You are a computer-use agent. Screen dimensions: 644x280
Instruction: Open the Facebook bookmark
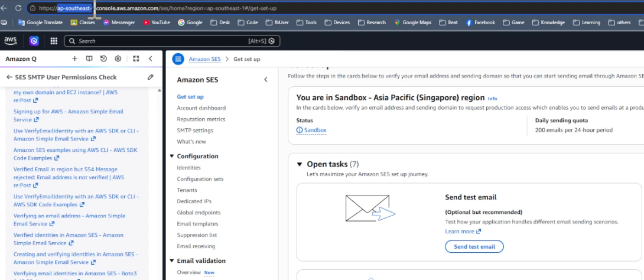[480, 22]
